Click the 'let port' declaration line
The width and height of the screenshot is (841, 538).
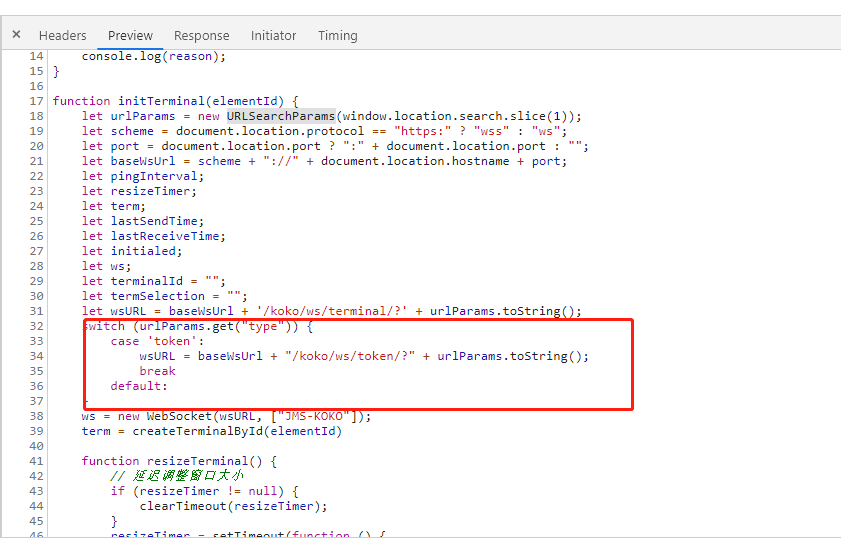[335, 146]
